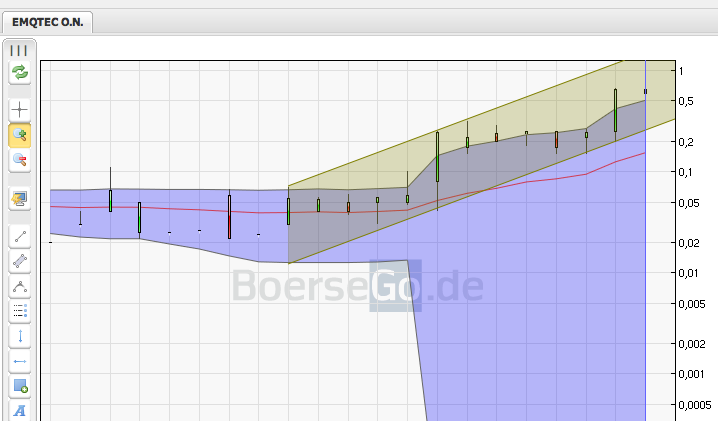Select the horizontal double-arrow line tool

tap(20, 361)
